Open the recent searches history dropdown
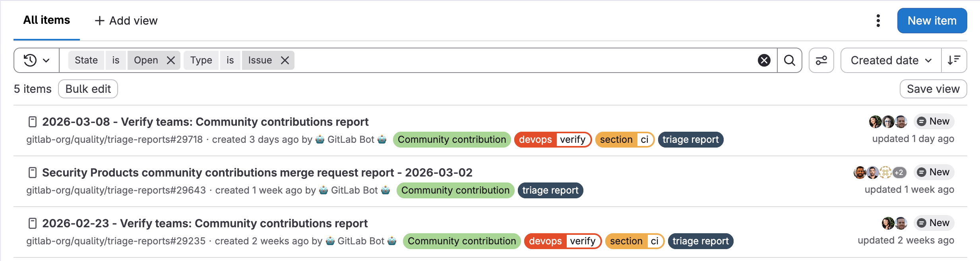 [37, 60]
